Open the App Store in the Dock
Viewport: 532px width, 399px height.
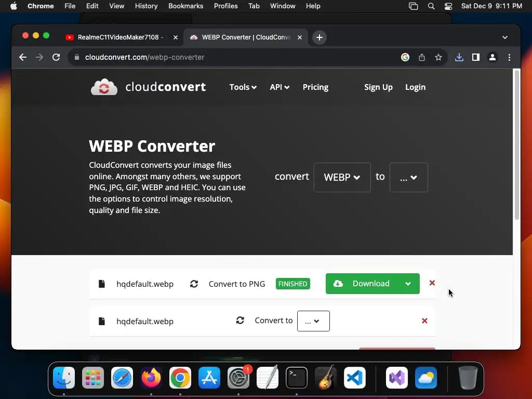click(x=209, y=378)
